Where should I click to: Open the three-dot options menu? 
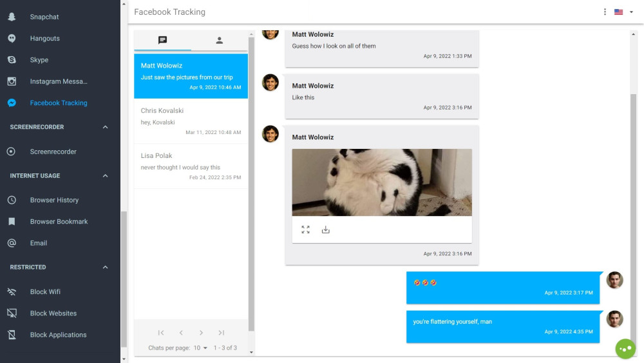(x=605, y=12)
